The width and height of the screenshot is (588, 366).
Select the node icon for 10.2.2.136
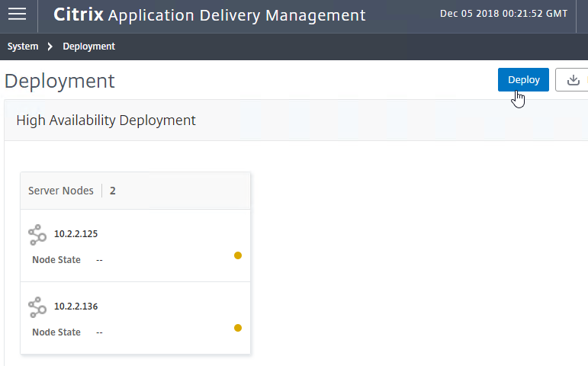[37, 307]
